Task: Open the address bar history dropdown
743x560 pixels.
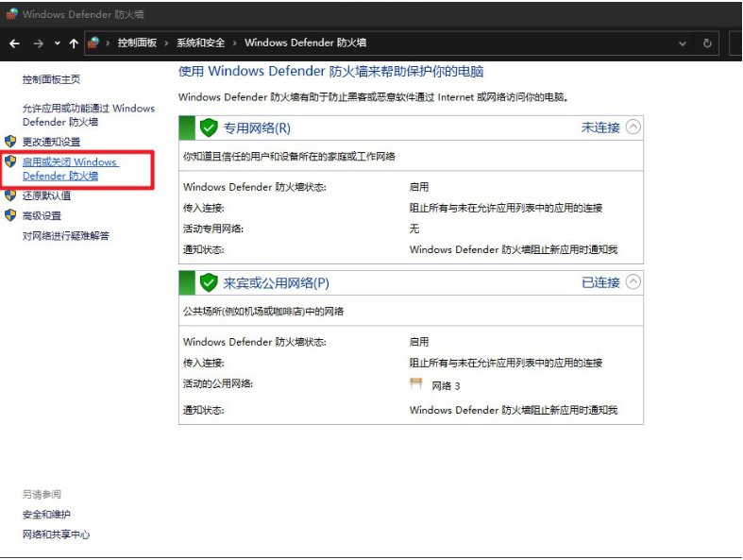Action: [x=683, y=43]
